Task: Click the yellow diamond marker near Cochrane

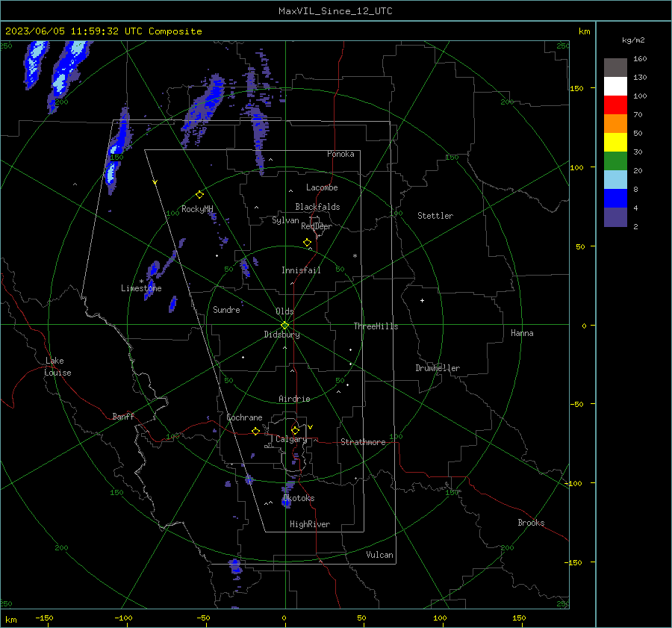Action: click(256, 432)
